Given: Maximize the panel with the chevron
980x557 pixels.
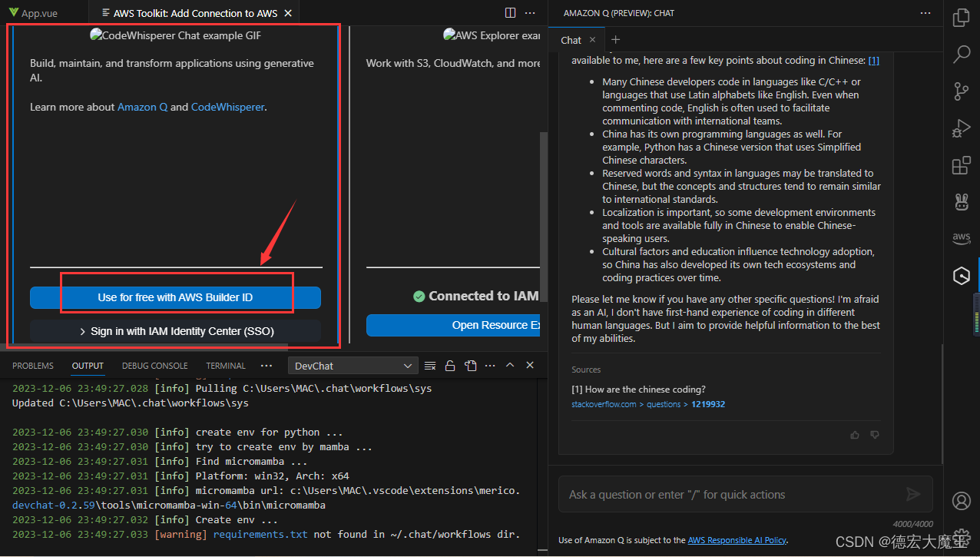Looking at the screenshot, I should tap(510, 365).
